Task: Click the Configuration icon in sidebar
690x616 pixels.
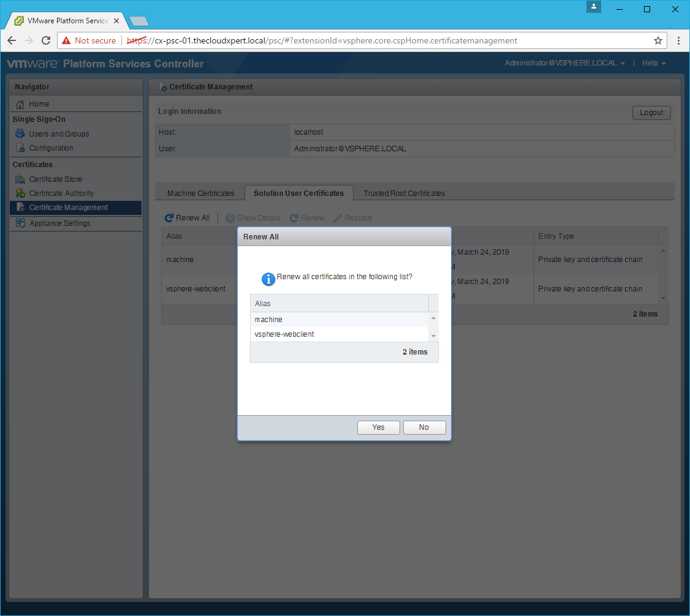Action: click(20, 148)
